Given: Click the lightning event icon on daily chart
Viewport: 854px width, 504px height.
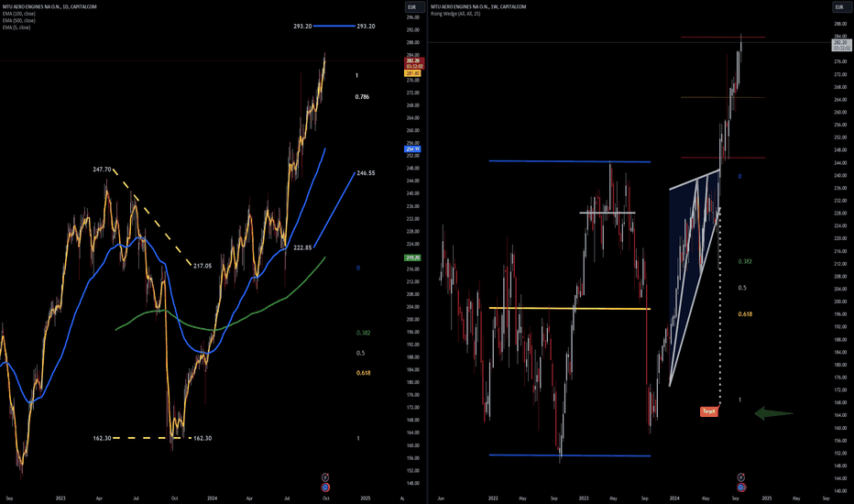Looking at the screenshot, I should [x=325, y=477].
